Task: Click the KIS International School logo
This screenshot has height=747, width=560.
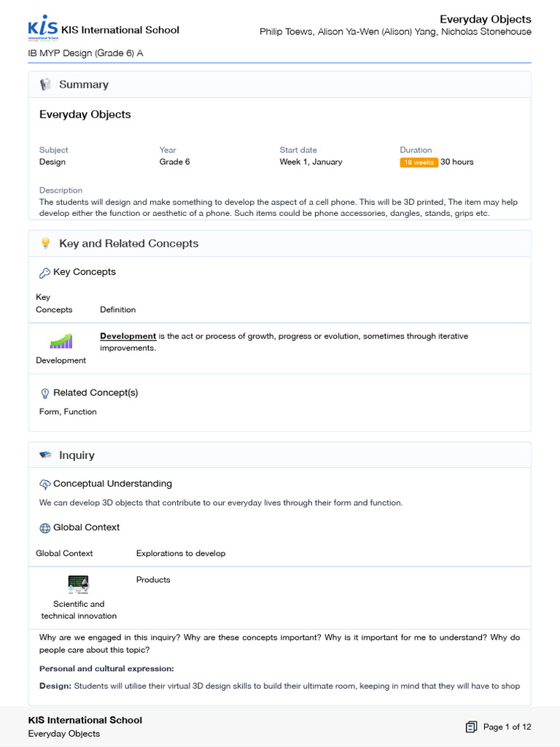Action: [42, 28]
